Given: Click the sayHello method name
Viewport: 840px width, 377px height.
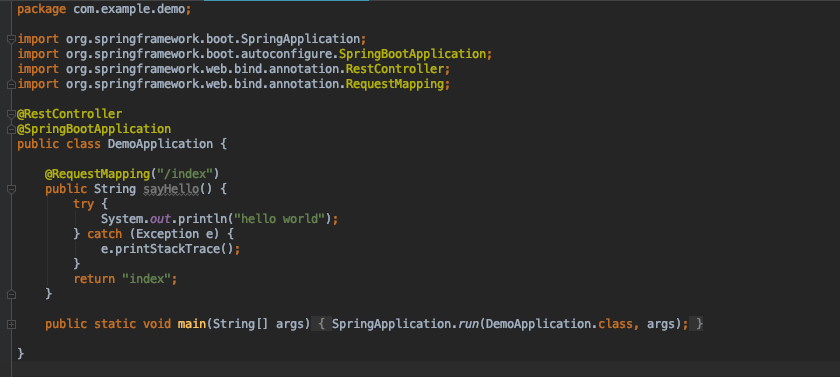Looking at the screenshot, I should coord(171,189).
